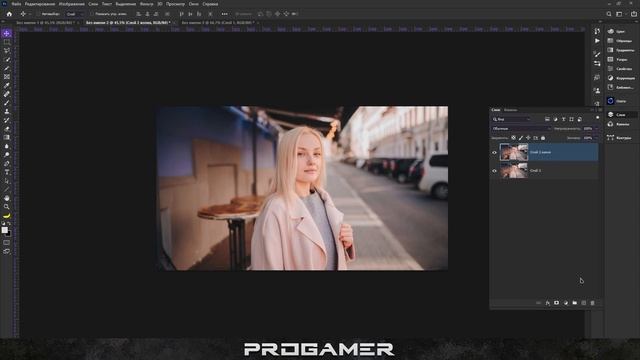Screen dimensions: 640x360
Task: Open the Файл menu
Action: tap(16, 4)
